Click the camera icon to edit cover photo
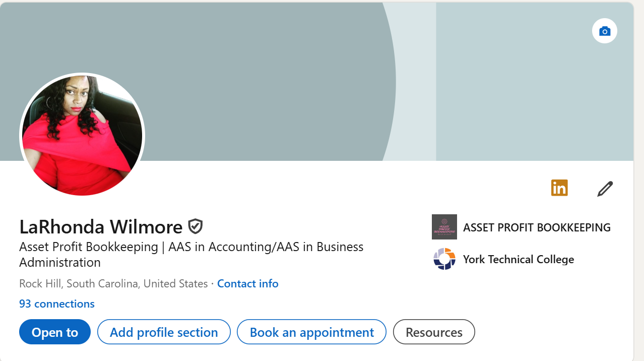This screenshot has width=644, height=361. pyautogui.click(x=604, y=31)
